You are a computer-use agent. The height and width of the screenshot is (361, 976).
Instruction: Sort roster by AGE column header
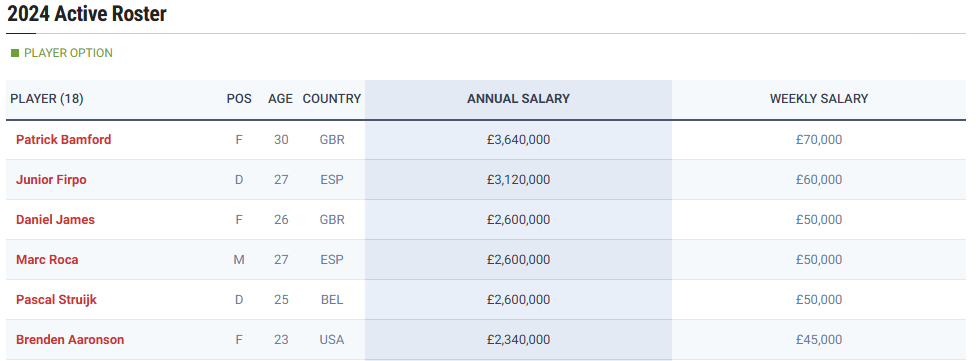[281, 99]
